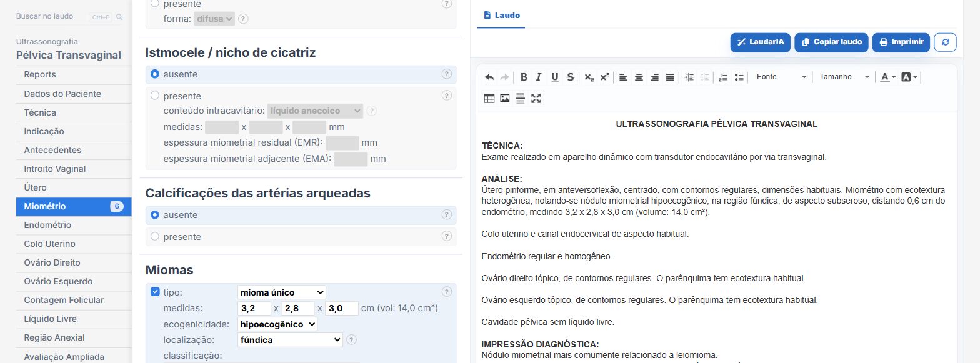Select Istmocele presente radio button

click(x=155, y=96)
